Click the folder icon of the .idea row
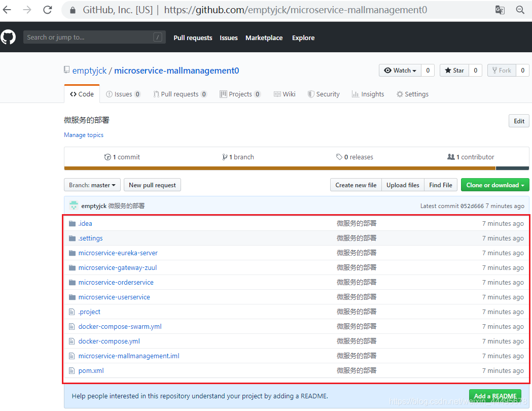This screenshot has height=411, width=532. [x=72, y=223]
